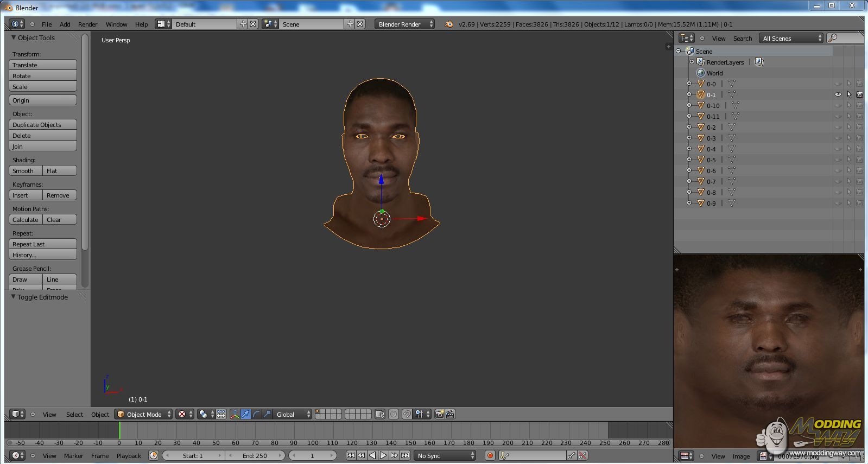Screen dimensions: 868x464
Task: Click the World icon in outliner
Action: tap(701, 73)
